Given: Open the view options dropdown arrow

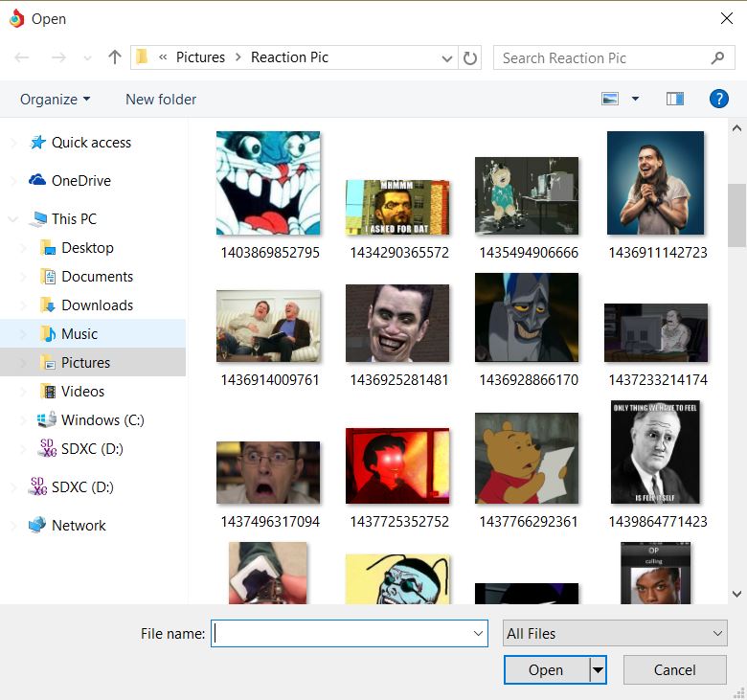Looking at the screenshot, I should coord(635,99).
